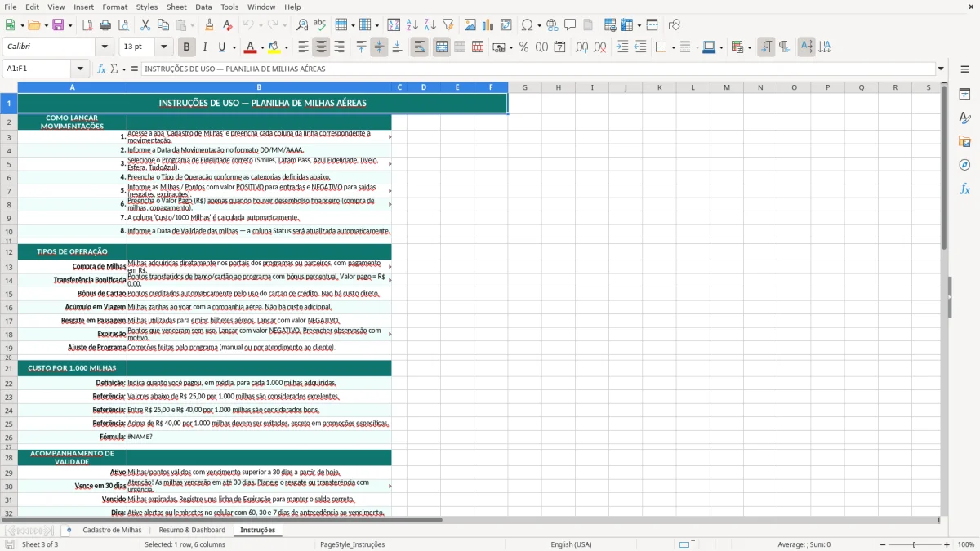Expand the Name Box dropdown
This screenshot has width=980, height=551.
pyautogui.click(x=80, y=69)
